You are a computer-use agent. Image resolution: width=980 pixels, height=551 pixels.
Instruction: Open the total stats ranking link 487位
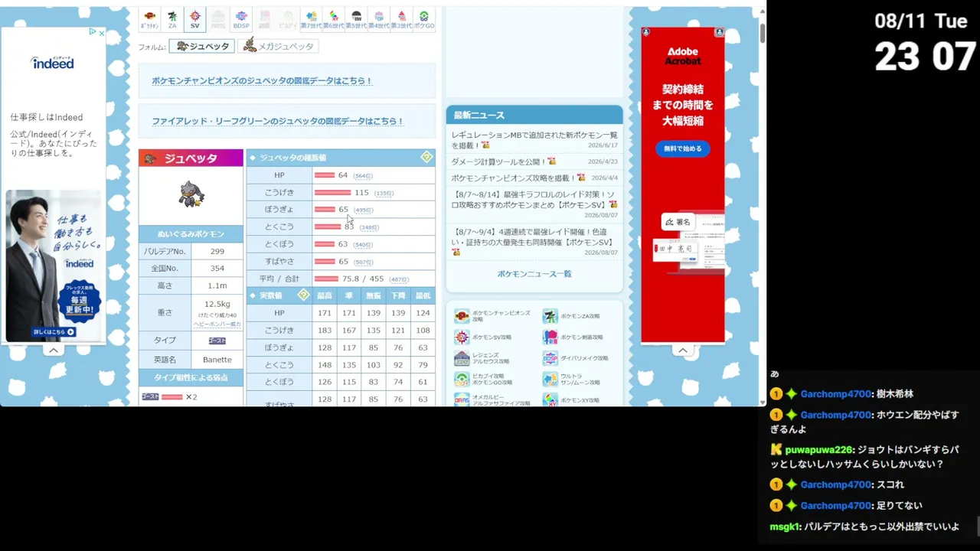(x=399, y=279)
